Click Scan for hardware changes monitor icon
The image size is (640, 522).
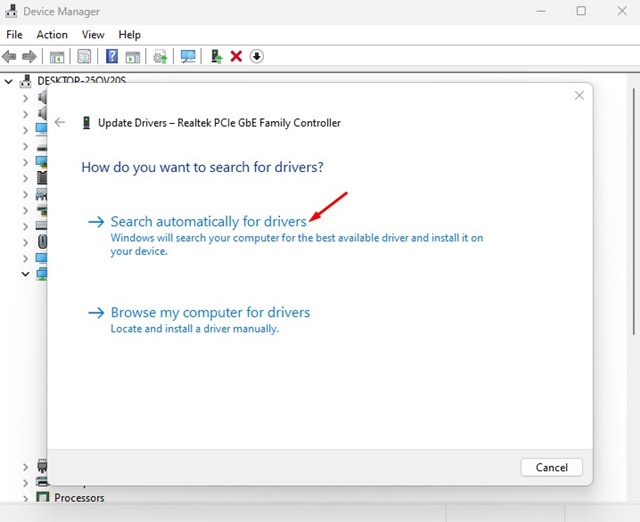tap(188, 56)
